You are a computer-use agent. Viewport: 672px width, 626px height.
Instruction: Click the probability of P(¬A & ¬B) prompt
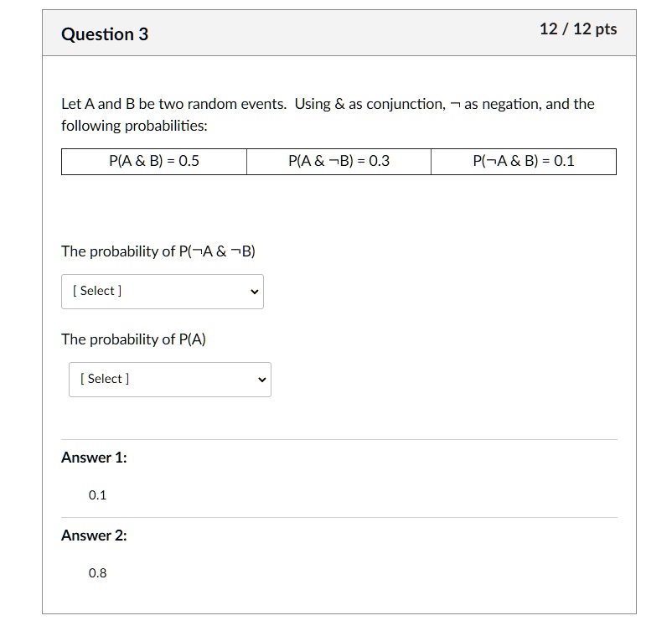point(158,251)
